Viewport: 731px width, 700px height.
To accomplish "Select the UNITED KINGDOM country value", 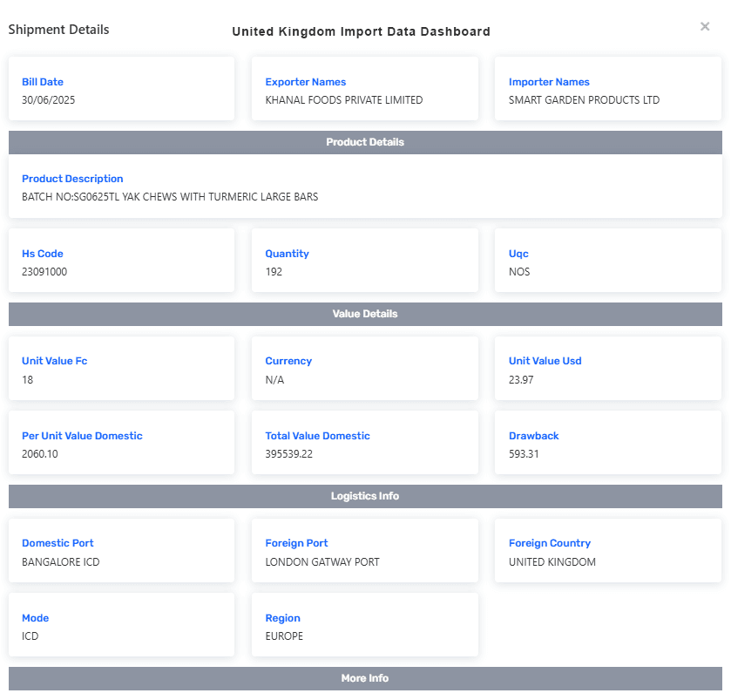I will (552, 562).
